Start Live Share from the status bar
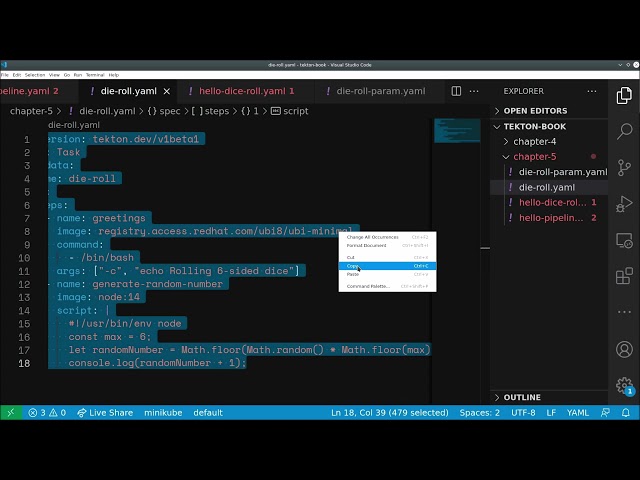This screenshot has width=640, height=480. tap(105, 413)
